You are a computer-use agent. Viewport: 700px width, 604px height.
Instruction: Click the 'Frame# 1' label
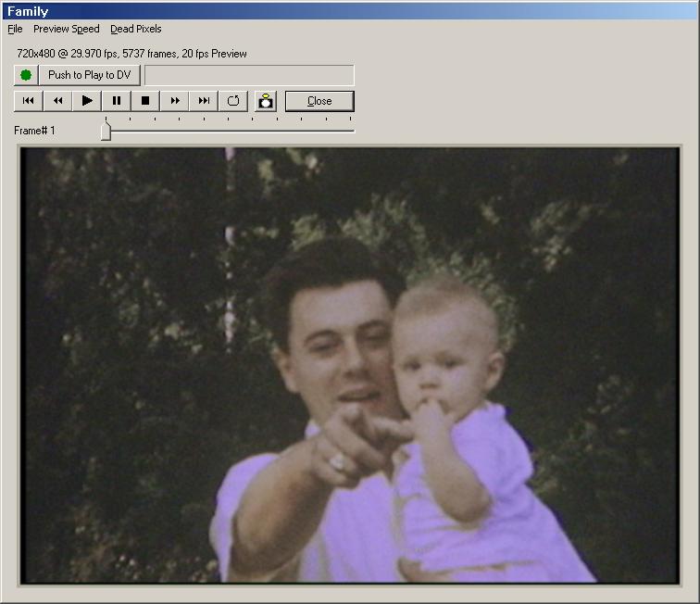(x=34, y=131)
